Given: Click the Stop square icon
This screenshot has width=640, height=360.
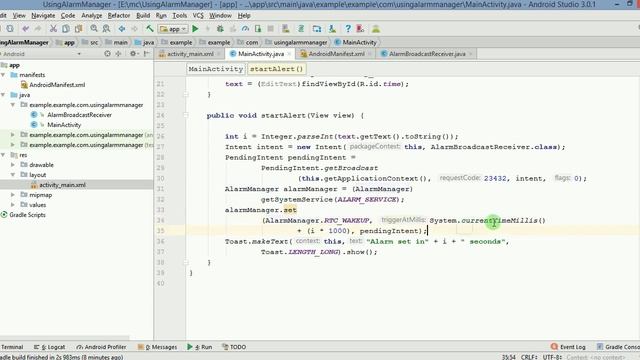Looking at the screenshot, I should point(271,29).
